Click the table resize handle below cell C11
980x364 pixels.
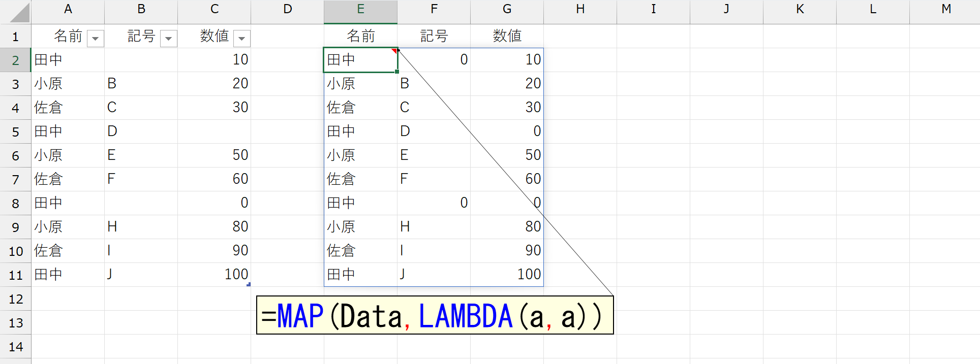[x=249, y=285]
